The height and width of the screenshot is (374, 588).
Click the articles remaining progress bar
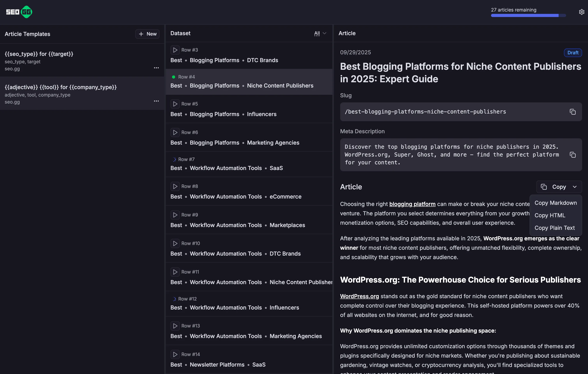click(528, 16)
